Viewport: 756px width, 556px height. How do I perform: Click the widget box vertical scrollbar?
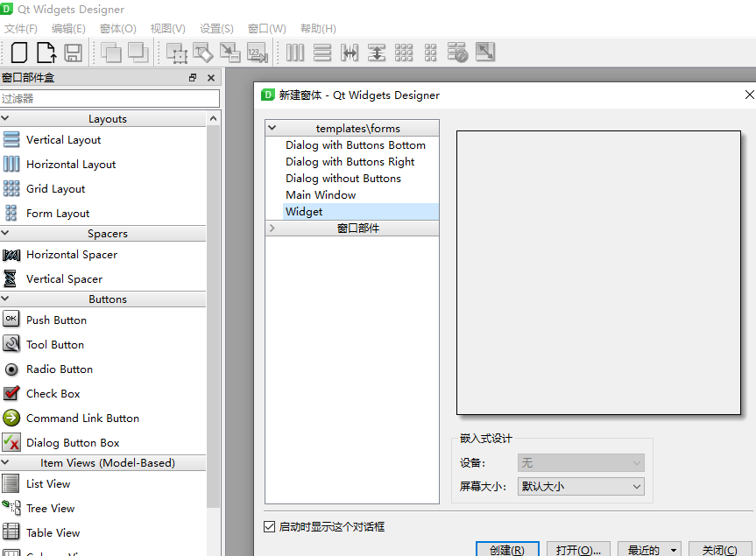pyautogui.click(x=214, y=315)
